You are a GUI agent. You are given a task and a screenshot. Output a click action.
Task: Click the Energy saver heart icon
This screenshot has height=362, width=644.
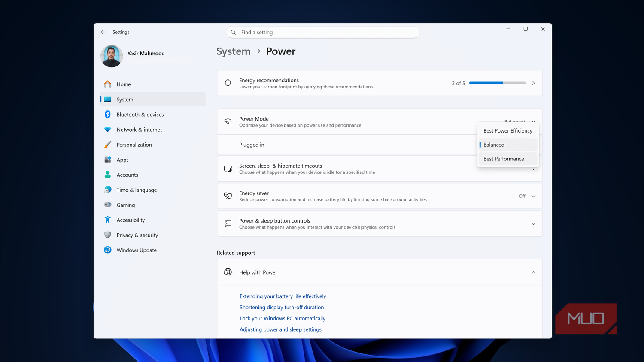coord(228,196)
